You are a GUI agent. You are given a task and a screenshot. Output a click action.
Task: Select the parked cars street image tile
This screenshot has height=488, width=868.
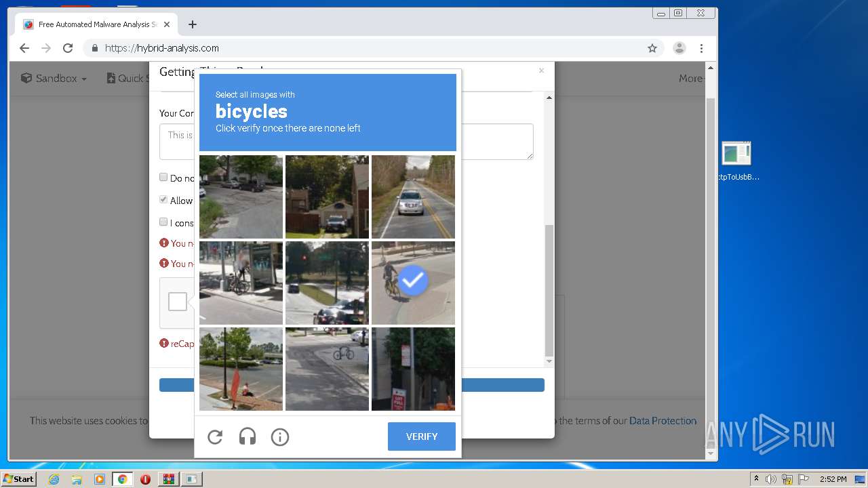pyautogui.click(x=241, y=197)
